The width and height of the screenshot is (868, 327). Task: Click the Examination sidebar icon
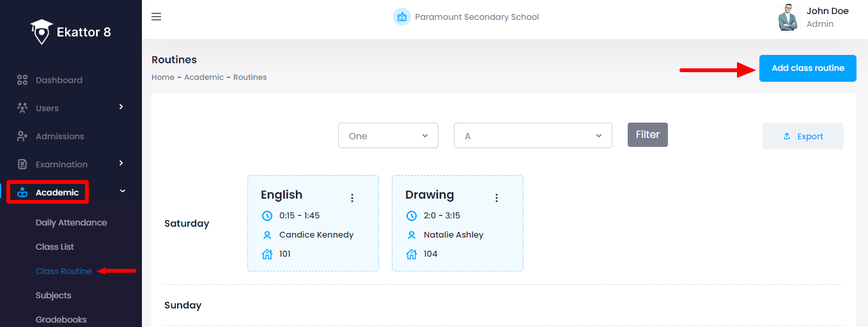pos(22,164)
